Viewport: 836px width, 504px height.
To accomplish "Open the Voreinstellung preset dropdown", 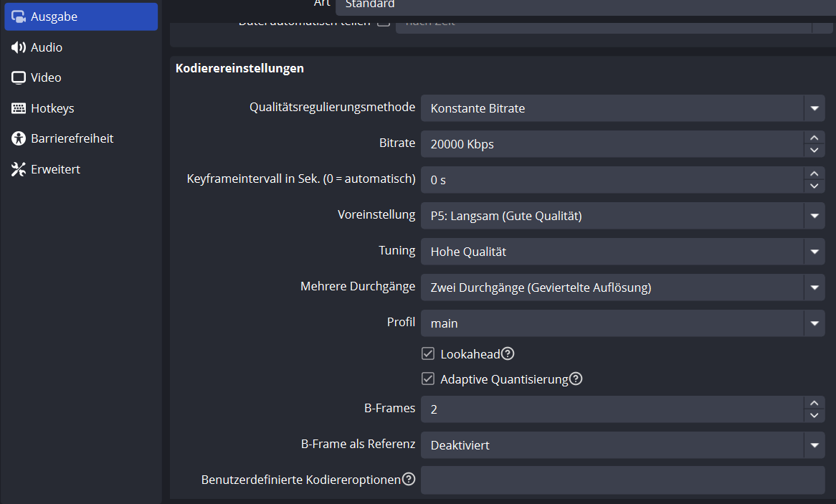I will pyautogui.click(x=623, y=216).
